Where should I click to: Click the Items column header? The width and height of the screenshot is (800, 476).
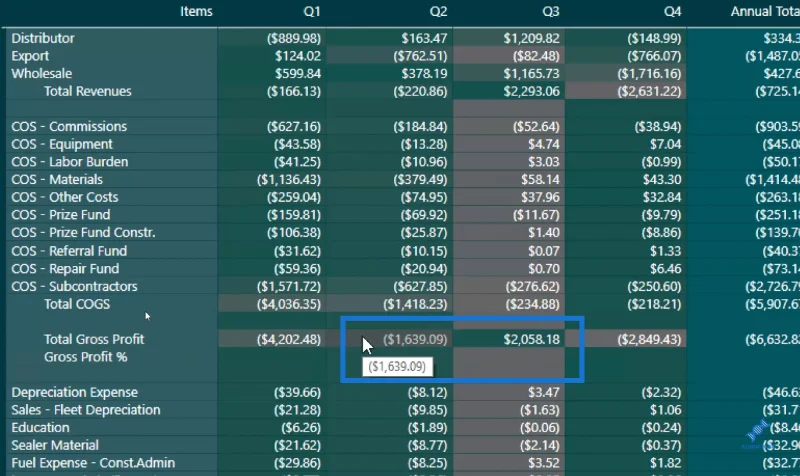click(196, 12)
